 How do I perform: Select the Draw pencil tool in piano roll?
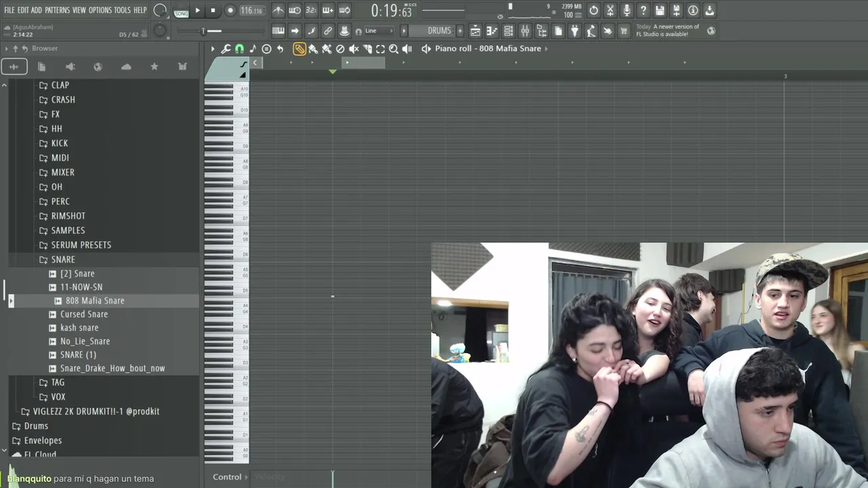[x=299, y=49]
